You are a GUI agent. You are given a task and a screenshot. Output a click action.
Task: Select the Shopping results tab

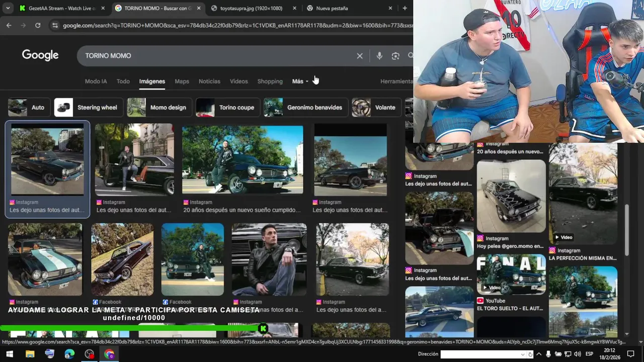click(270, 81)
